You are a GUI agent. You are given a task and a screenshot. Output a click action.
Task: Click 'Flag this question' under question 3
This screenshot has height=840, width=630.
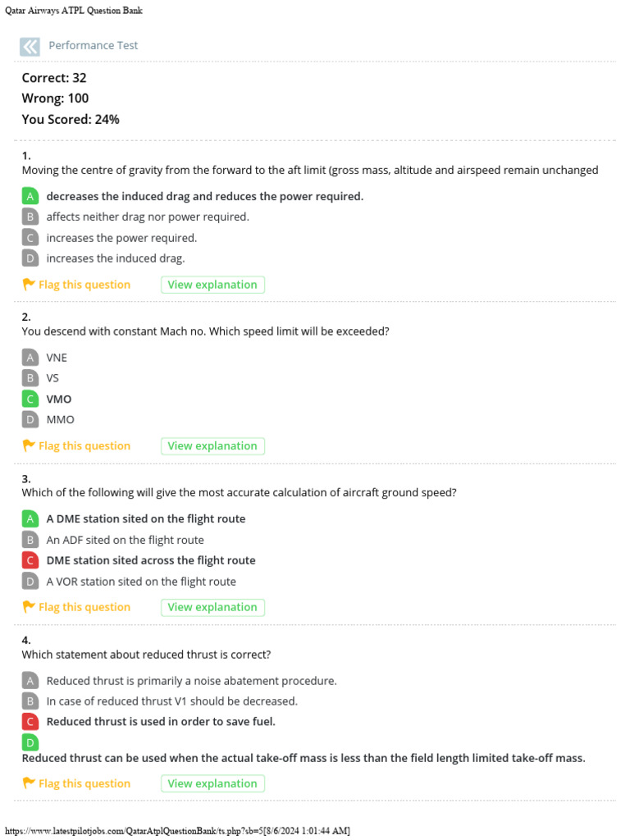(x=84, y=607)
